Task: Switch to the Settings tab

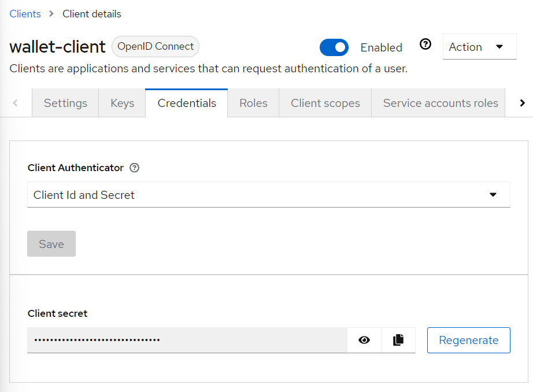Action: coord(65,103)
